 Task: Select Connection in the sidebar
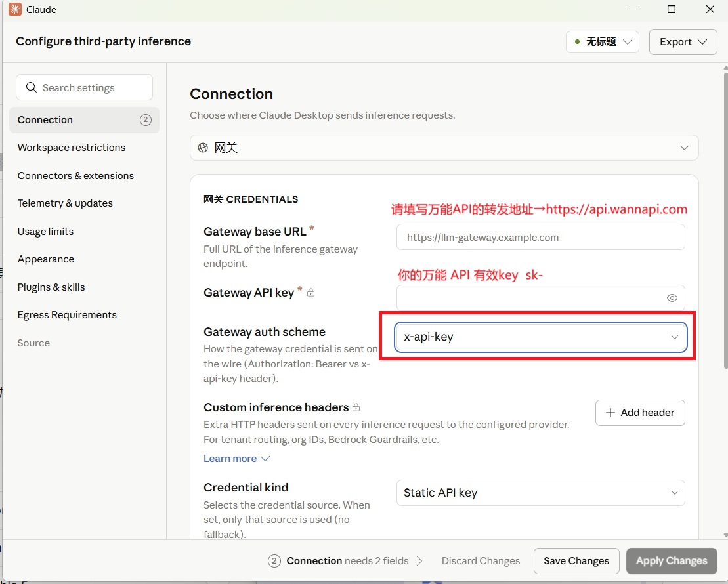(x=84, y=120)
